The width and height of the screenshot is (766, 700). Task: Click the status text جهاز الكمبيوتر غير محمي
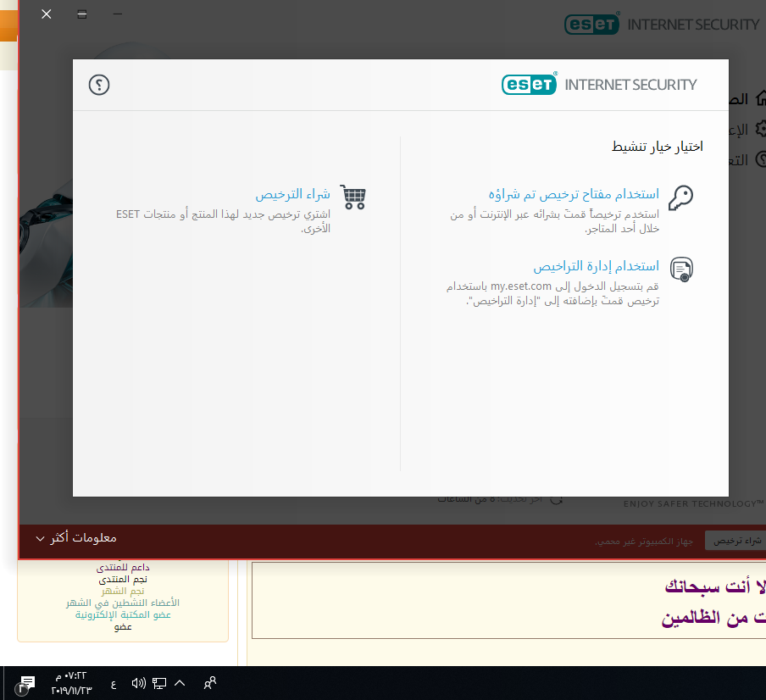point(644,542)
